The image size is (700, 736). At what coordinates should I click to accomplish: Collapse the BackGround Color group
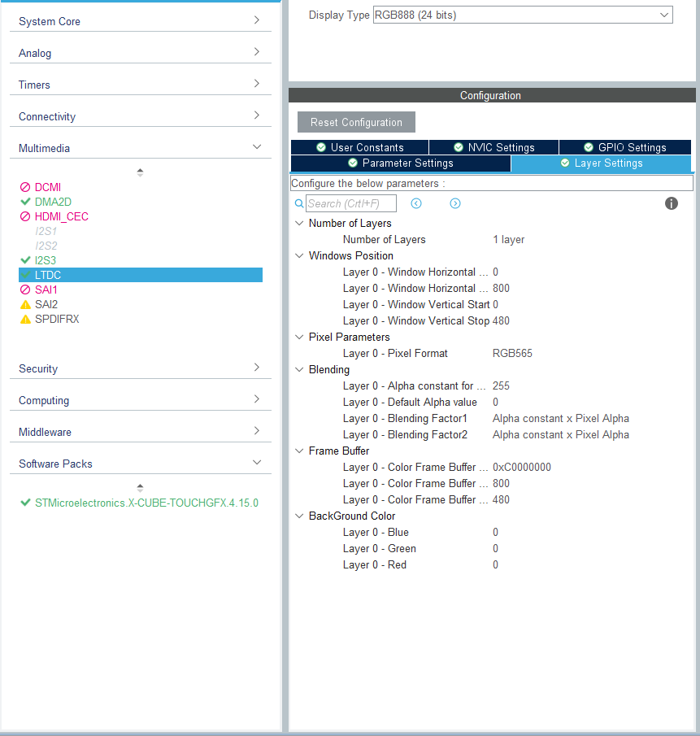point(299,516)
